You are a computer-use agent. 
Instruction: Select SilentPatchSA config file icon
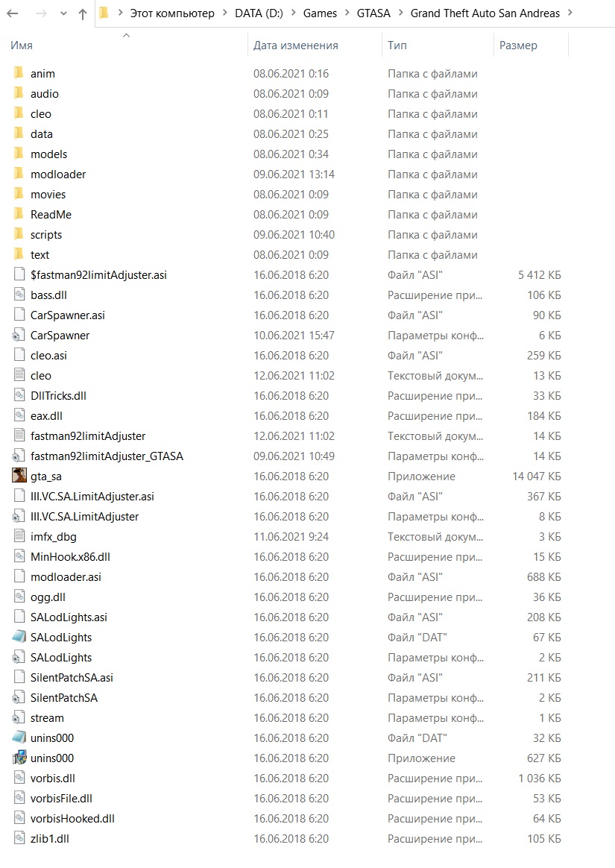click(x=19, y=697)
